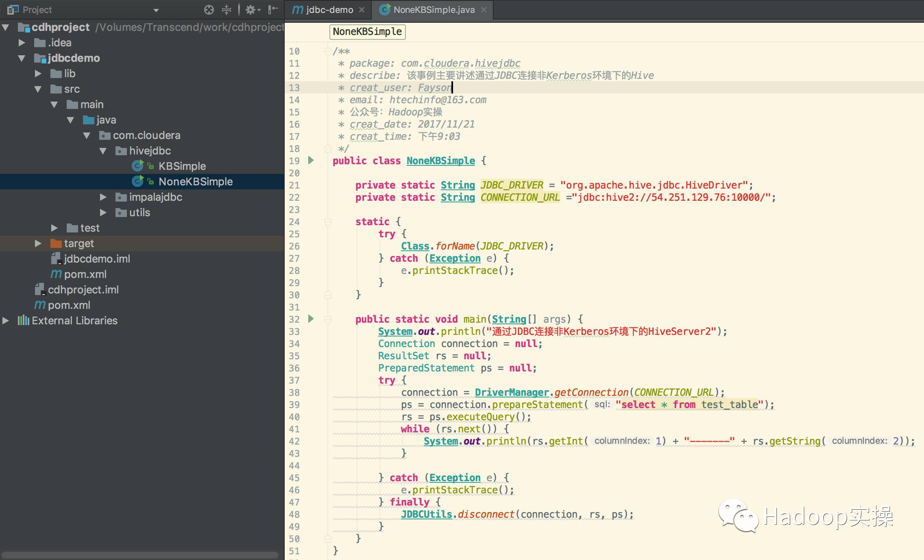
Task: Click the NoneKBSimple breadcrumb label
Action: click(x=367, y=32)
